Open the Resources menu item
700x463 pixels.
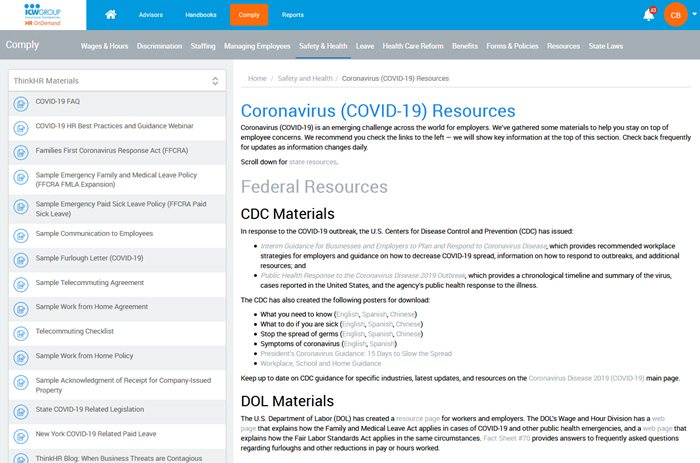click(563, 46)
